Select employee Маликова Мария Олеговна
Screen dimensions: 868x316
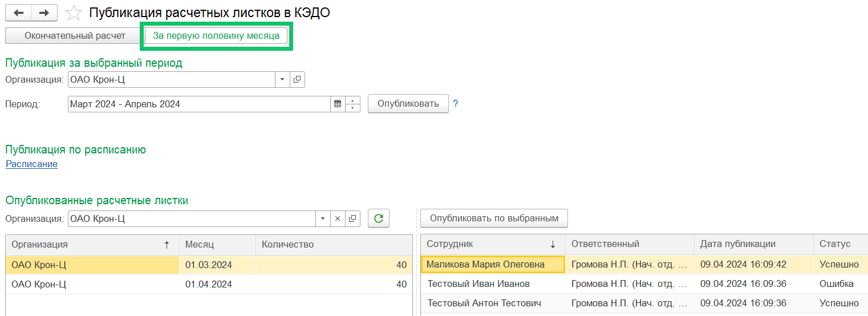point(493,265)
